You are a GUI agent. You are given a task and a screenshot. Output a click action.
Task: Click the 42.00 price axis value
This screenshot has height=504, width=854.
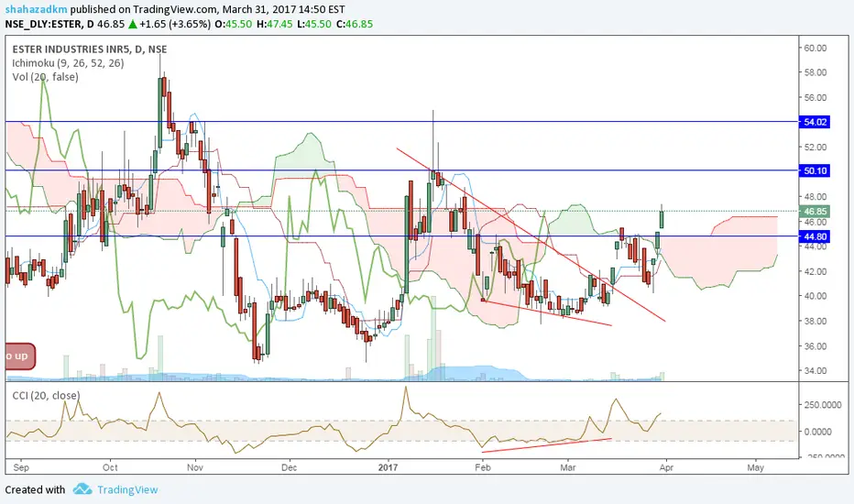pos(815,271)
